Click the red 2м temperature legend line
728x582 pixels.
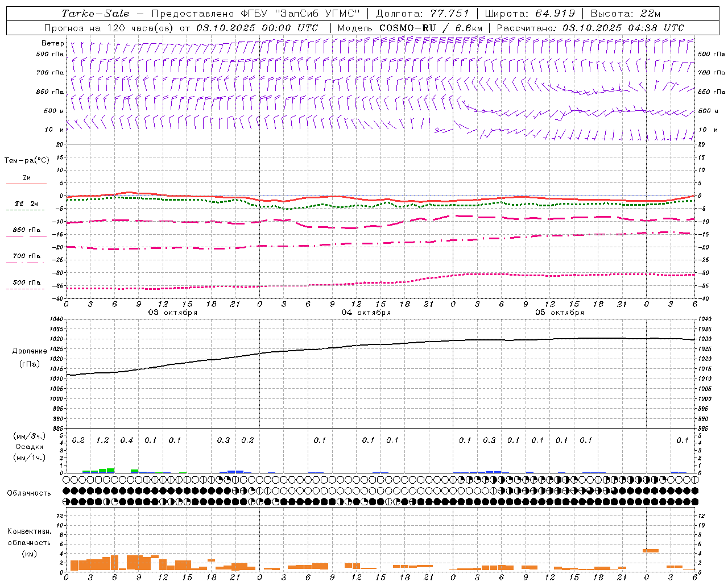click(26, 184)
